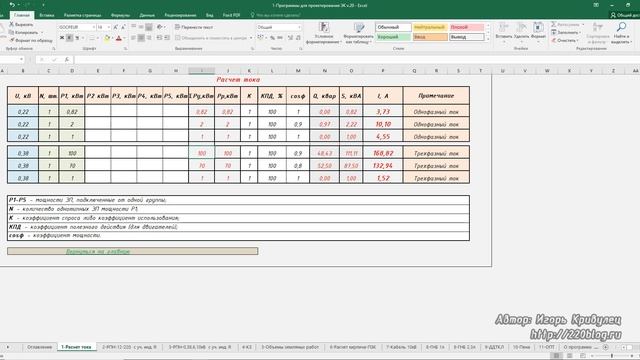Align text to the middle vertically
Viewport: 640px width, 360px height.
click(x=141, y=27)
